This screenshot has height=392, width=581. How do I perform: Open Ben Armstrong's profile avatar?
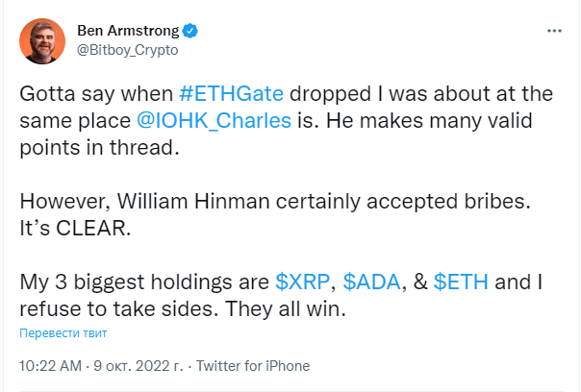coord(42,41)
